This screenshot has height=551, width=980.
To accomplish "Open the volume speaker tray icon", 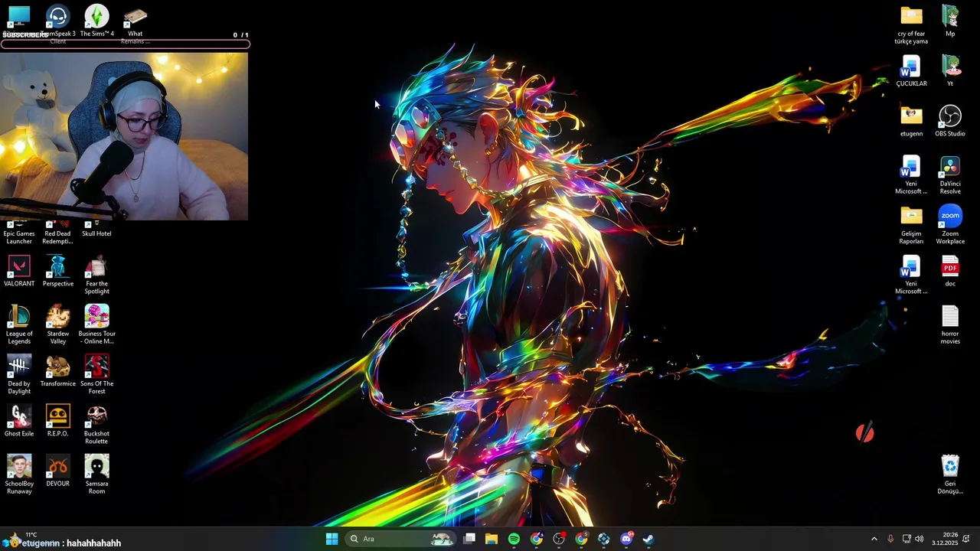I will (x=919, y=539).
